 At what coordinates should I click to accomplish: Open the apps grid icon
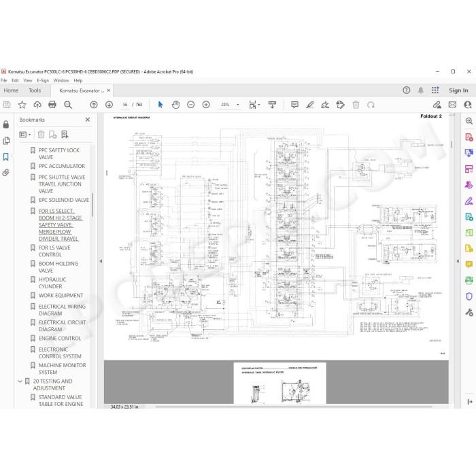click(435, 90)
